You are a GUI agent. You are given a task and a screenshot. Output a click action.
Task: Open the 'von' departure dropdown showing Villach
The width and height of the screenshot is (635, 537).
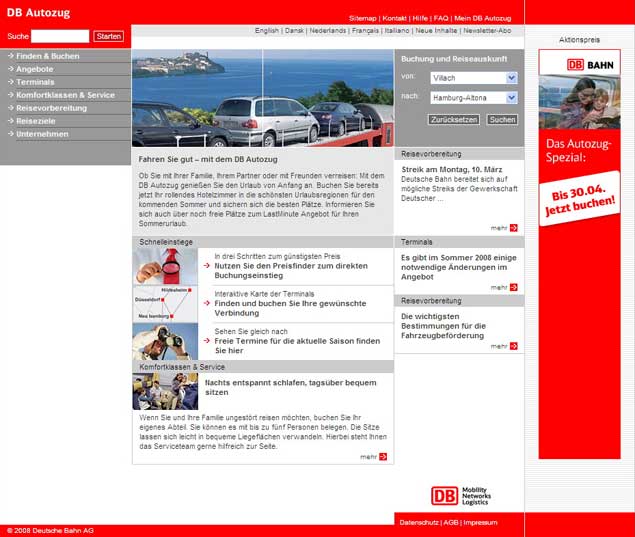(474, 78)
